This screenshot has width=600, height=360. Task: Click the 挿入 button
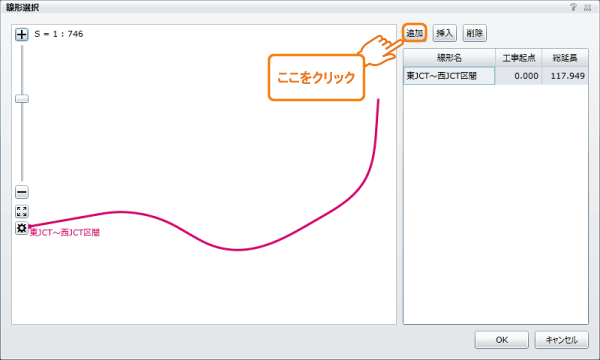[445, 33]
